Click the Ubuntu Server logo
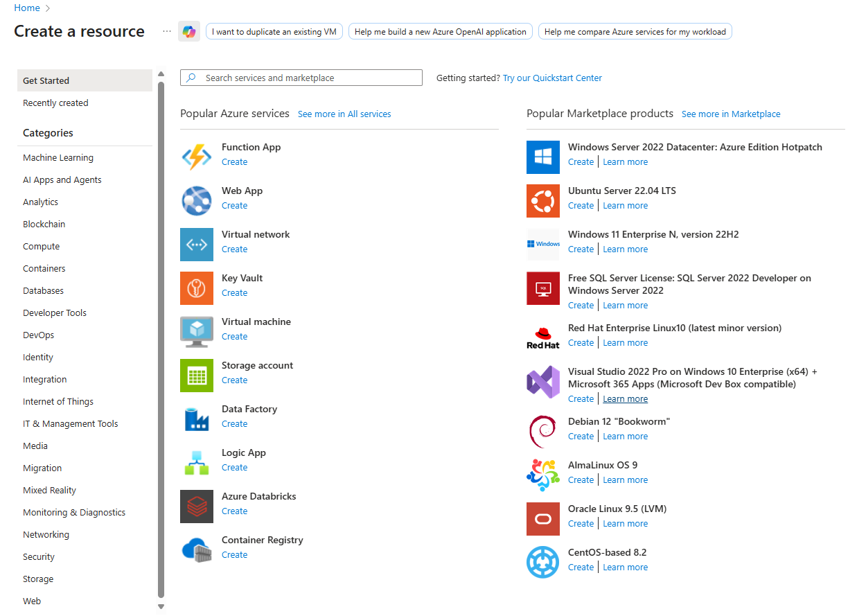The width and height of the screenshot is (857, 616). coord(542,201)
